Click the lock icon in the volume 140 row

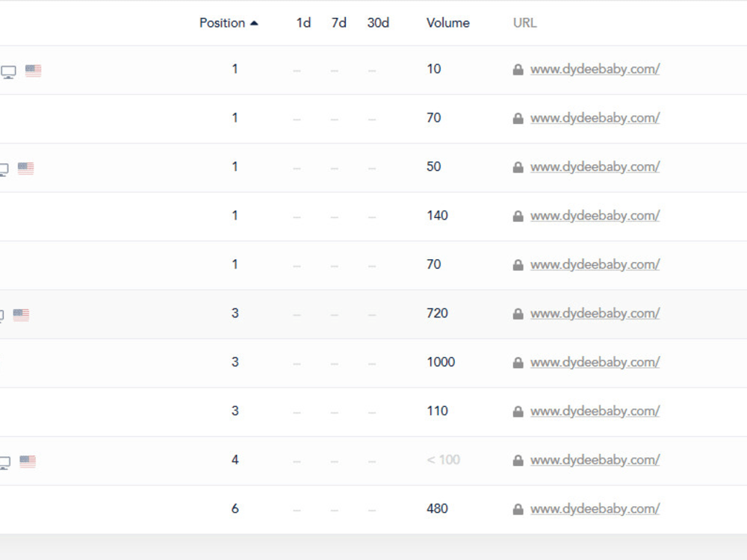tap(518, 217)
